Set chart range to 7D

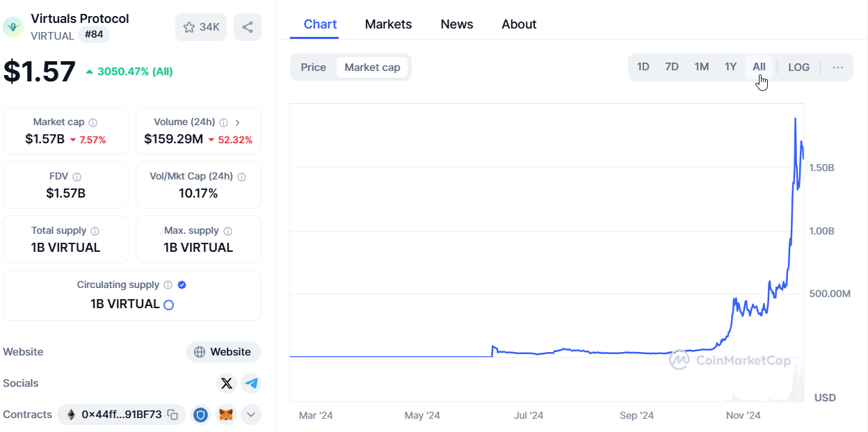(672, 67)
